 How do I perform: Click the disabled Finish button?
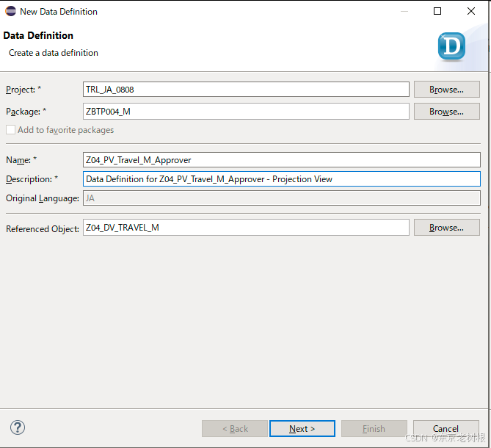click(374, 429)
